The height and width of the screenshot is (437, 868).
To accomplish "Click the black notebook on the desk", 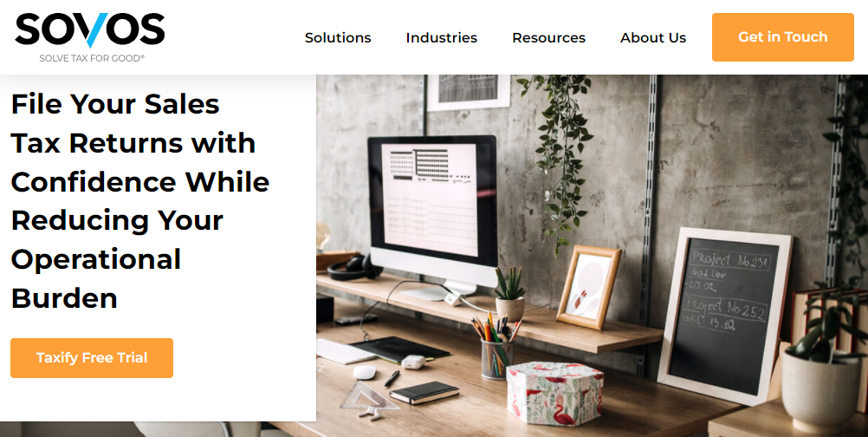I will click(424, 392).
